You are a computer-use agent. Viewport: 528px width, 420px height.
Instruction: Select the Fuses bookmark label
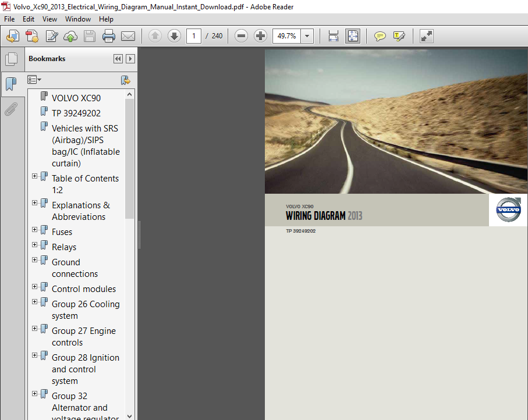(x=62, y=232)
